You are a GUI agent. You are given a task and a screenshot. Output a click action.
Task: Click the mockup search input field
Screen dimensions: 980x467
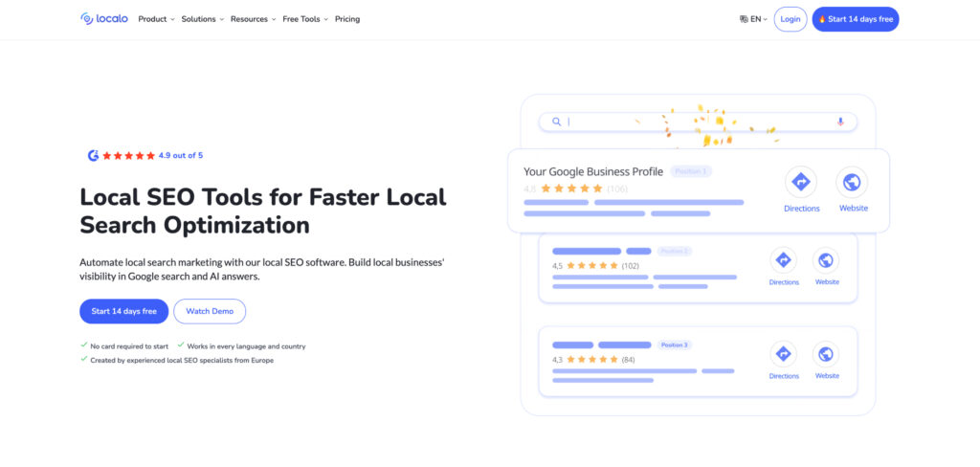[x=698, y=122]
